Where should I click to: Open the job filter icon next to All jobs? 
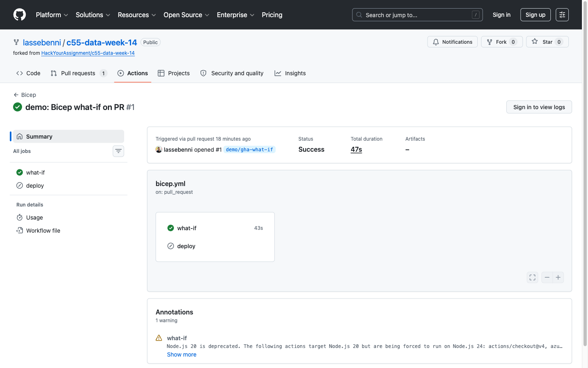click(118, 151)
